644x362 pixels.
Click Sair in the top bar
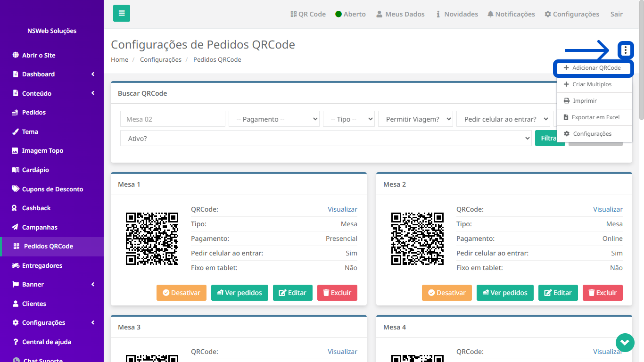click(x=617, y=14)
